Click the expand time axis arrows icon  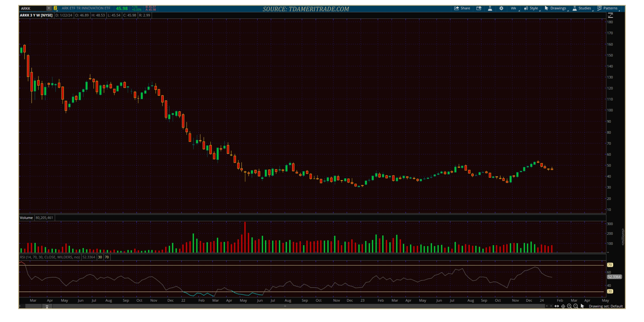click(556, 306)
